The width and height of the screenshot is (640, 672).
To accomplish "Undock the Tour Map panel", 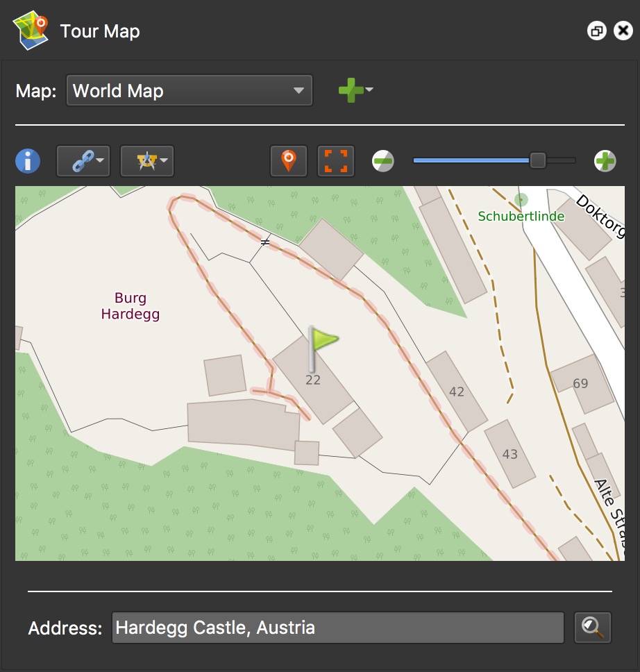I will coord(596,31).
